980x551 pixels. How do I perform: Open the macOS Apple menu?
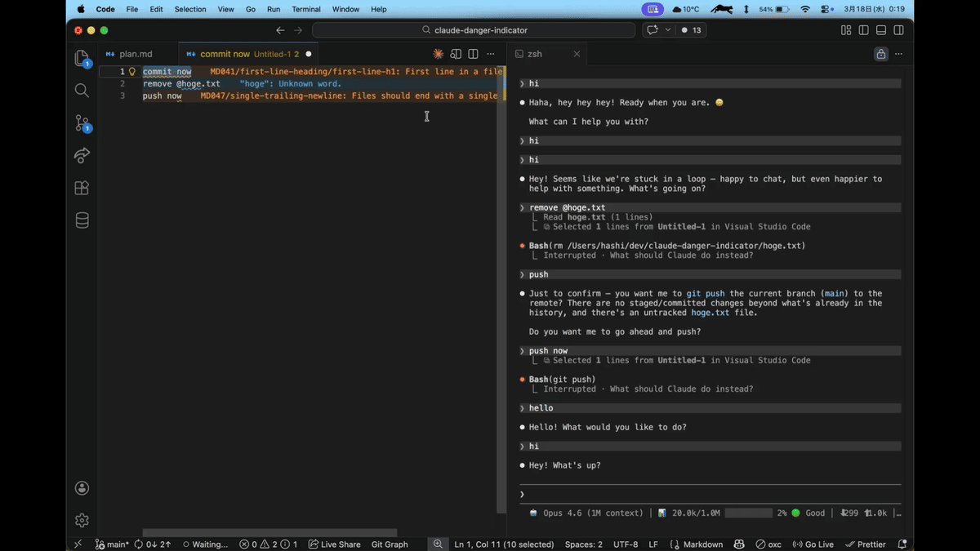pyautogui.click(x=80, y=9)
